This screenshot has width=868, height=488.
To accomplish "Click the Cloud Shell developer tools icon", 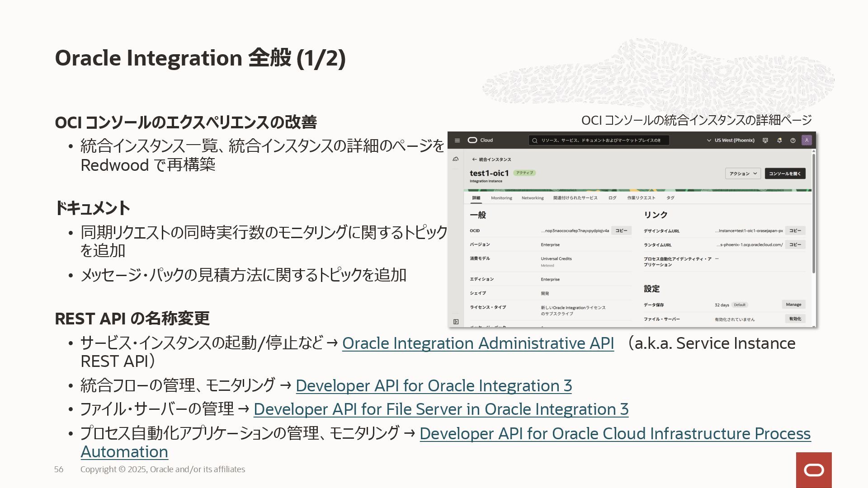I will click(765, 141).
